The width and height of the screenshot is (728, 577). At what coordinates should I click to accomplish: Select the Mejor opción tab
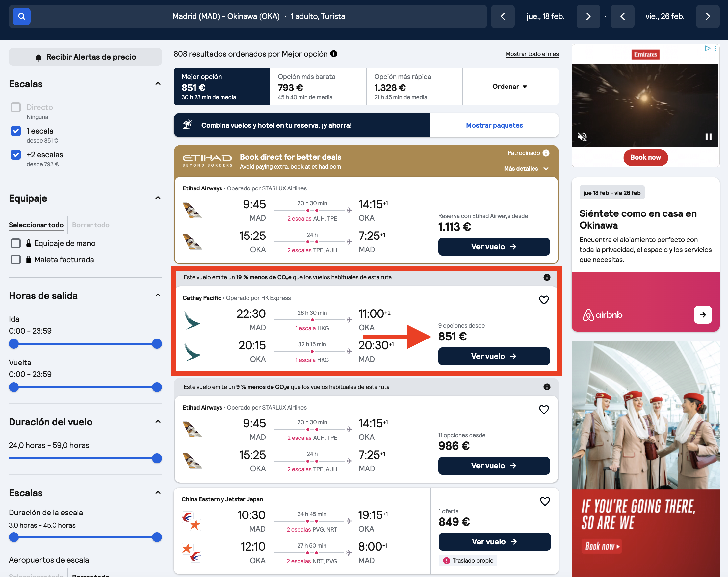pyautogui.click(x=221, y=87)
